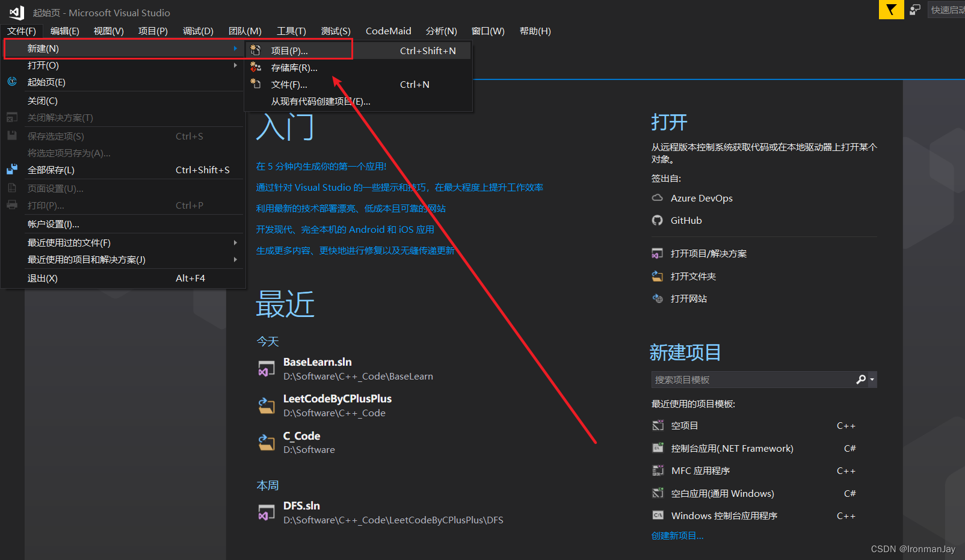Choose 文件(F)... from the 新建 submenu
The image size is (965, 560).
[x=358, y=84]
